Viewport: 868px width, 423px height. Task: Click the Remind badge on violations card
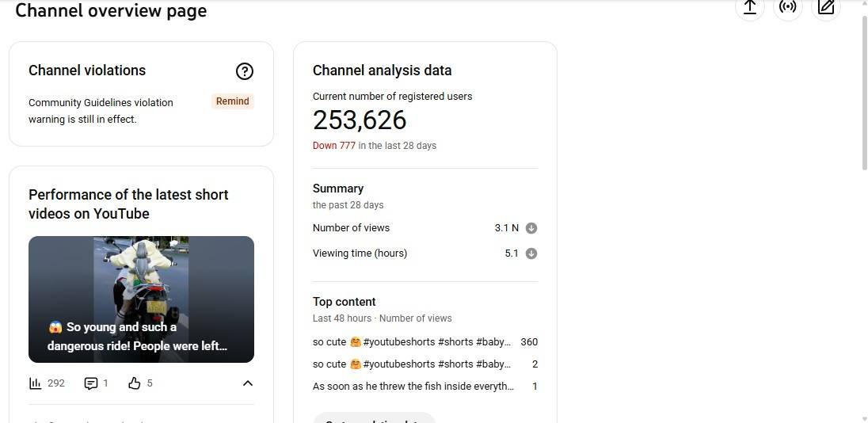coord(232,101)
